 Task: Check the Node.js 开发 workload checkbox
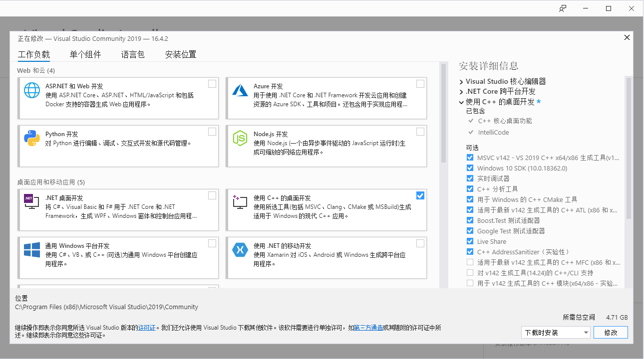pos(420,132)
